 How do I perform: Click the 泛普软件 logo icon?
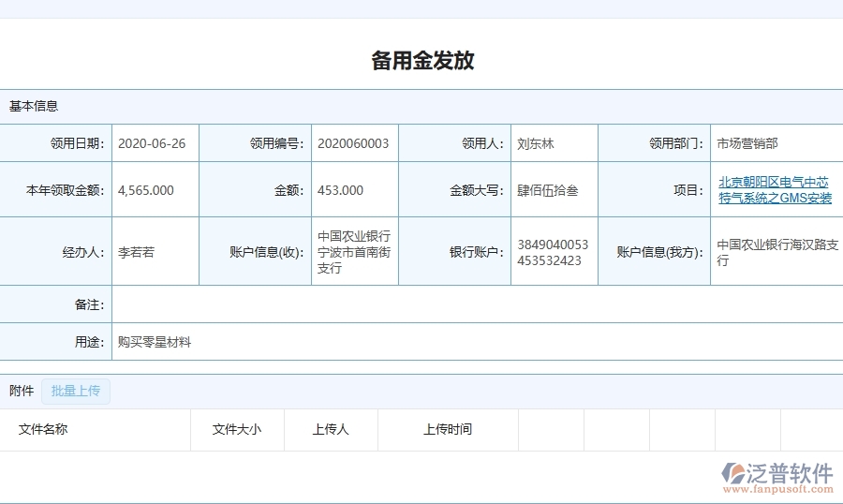733,475
